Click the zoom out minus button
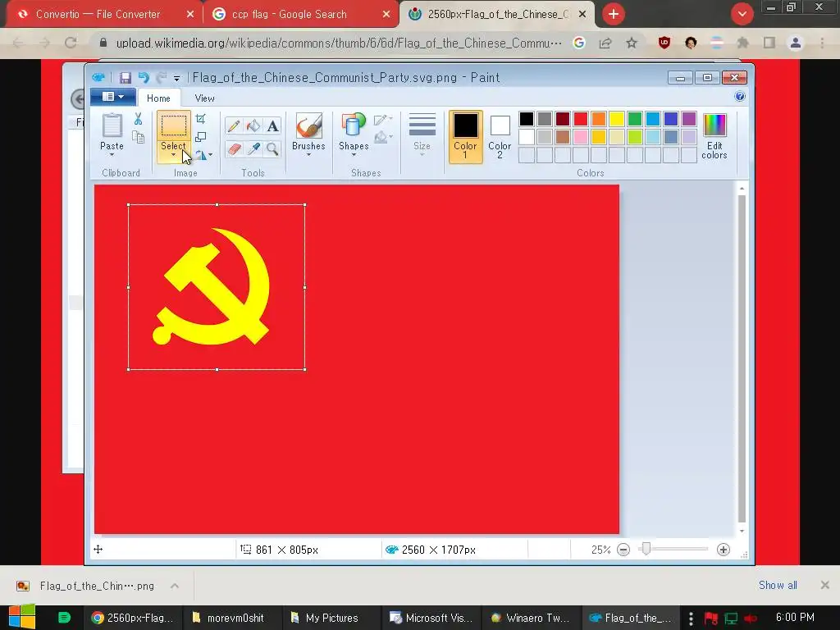 [x=623, y=550]
